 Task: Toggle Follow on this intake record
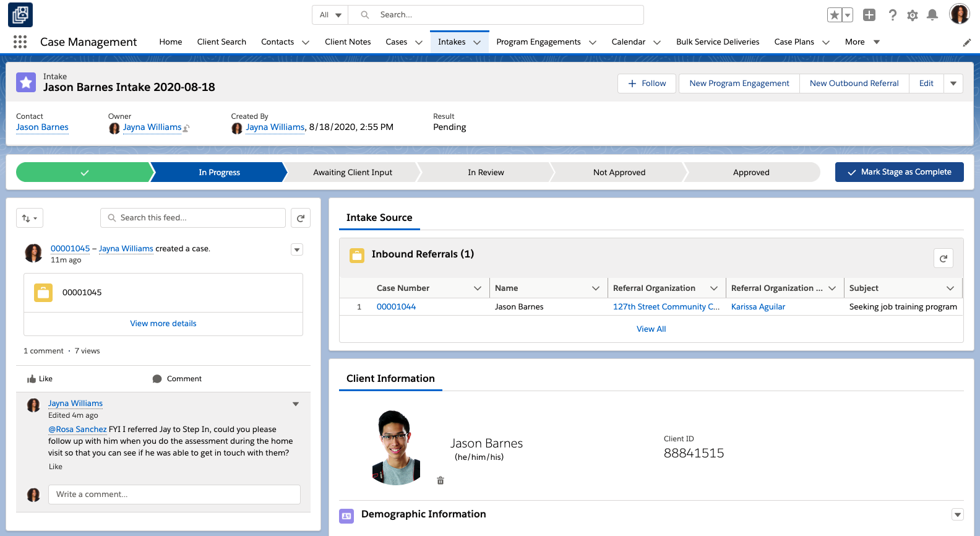tap(647, 84)
